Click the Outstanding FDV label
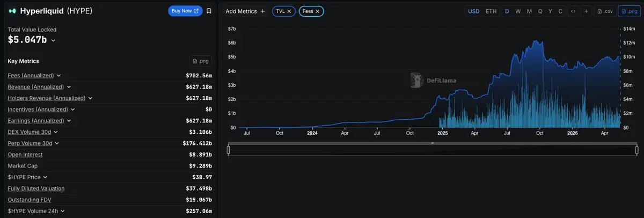 30,200
